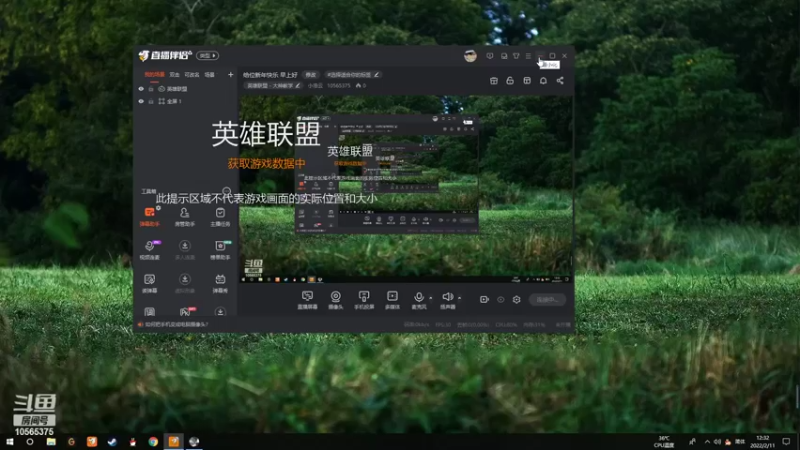Screen dimensions: 800x450
Task: Select the 我的场景 scene tab
Action: point(154,74)
